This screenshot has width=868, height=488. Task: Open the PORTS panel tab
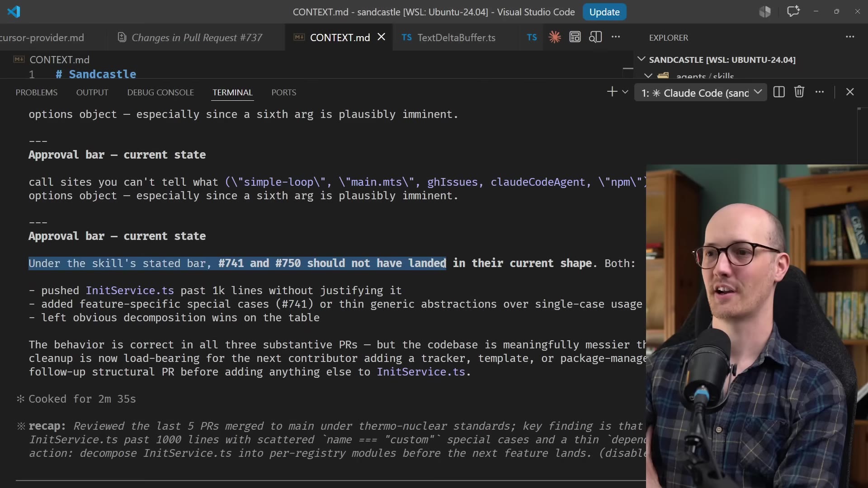(284, 92)
